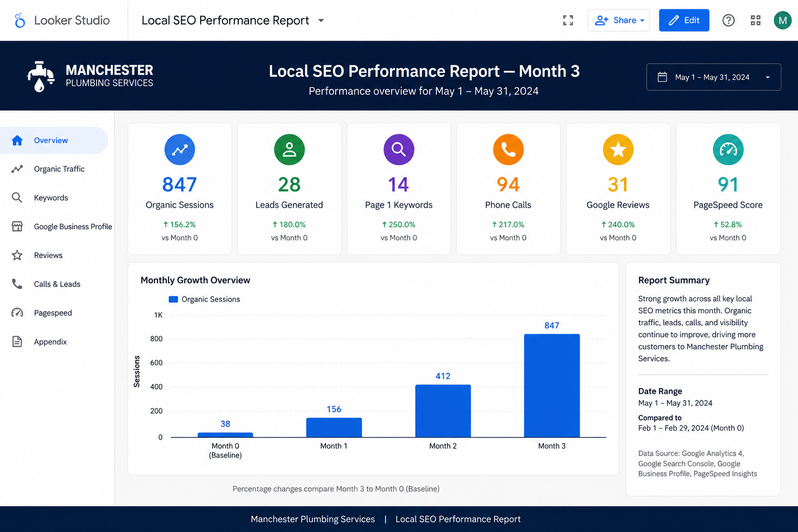Expand the May 1 – May 31 date range dropdown

click(714, 77)
